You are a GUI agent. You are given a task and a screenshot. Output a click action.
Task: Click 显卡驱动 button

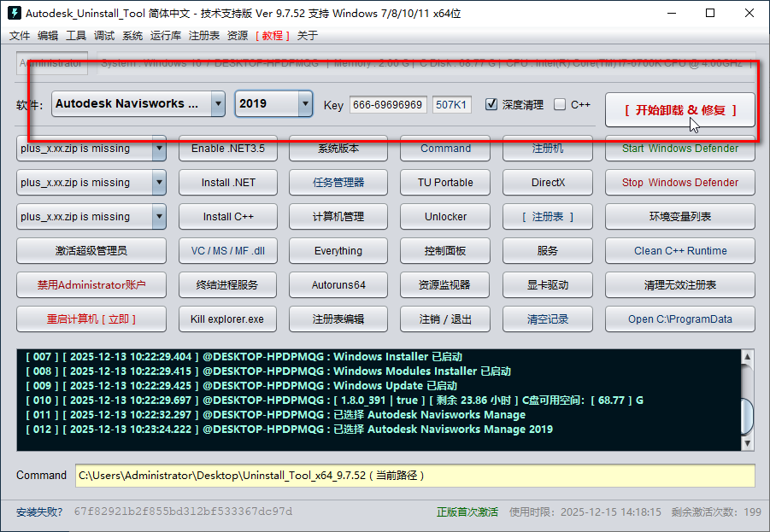click(x=548, y=284)
